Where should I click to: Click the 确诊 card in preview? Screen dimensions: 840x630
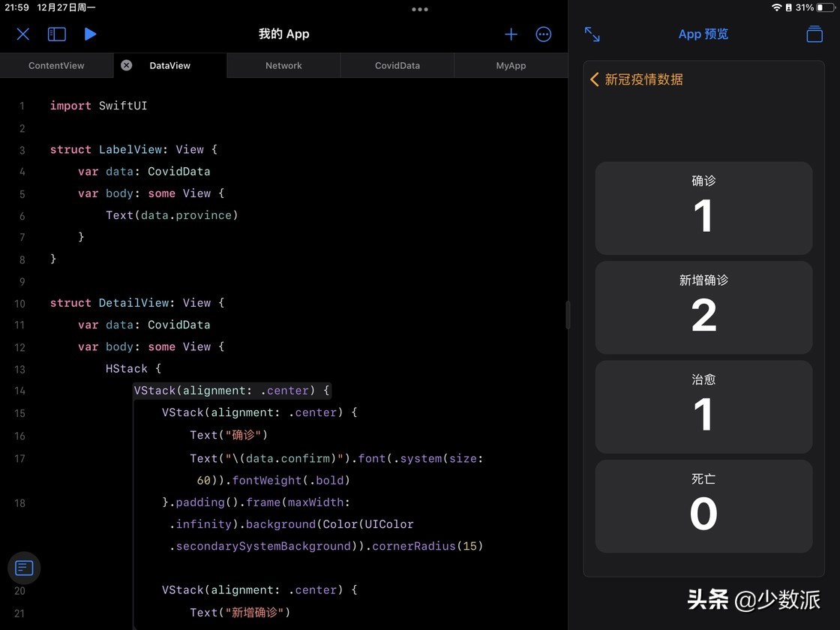pyautogui.click(x=703, y=208)
